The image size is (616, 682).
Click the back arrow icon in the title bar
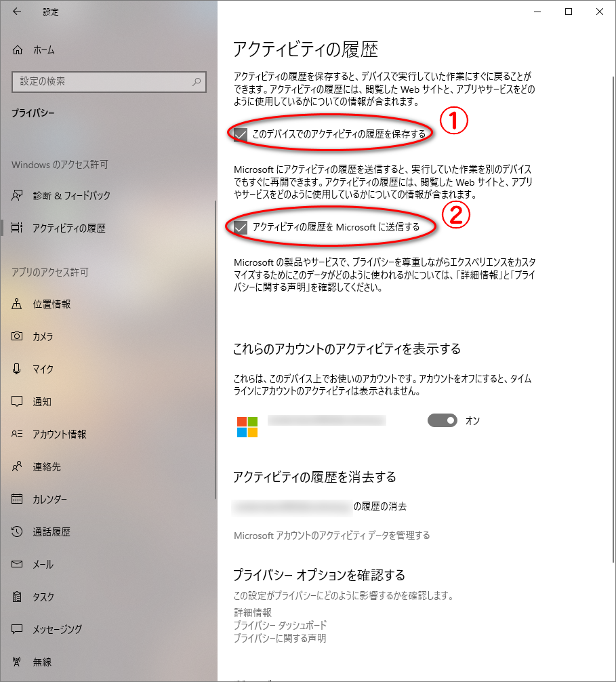point(17,12)
